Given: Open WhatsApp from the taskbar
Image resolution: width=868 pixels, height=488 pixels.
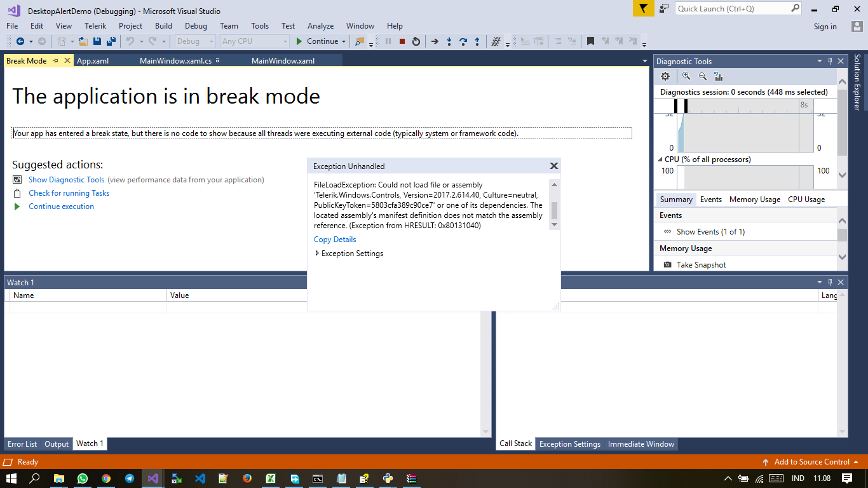Looking at the screenshot, I should [83, 478].
